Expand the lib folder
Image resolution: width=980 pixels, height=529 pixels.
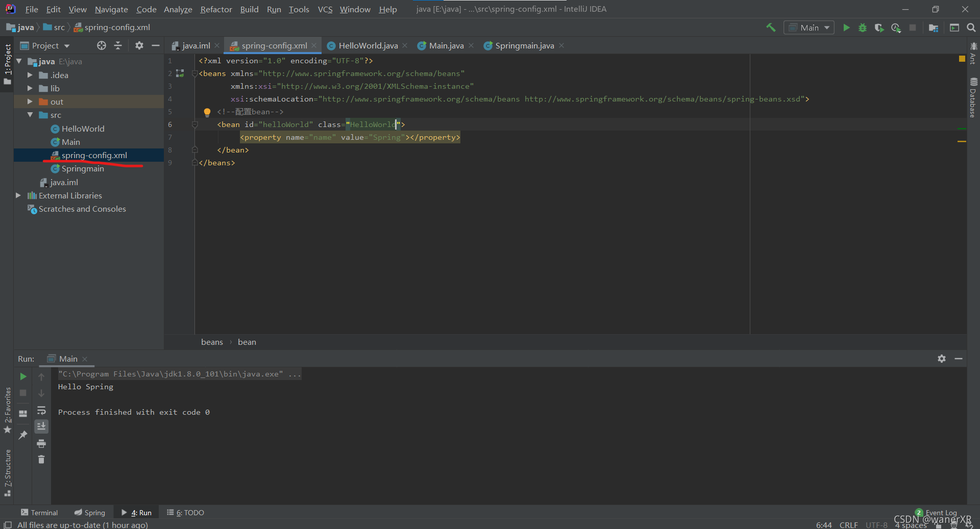pyautogui.click(x=30, y=88)
